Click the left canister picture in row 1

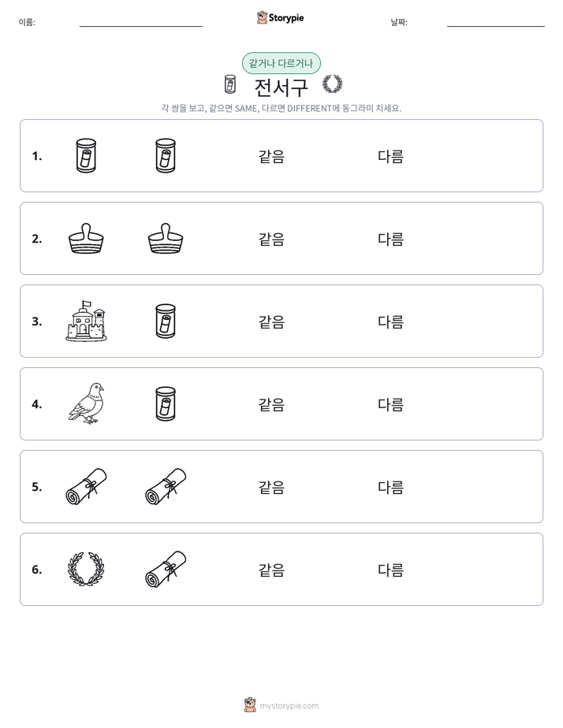[x=87, y=156]
